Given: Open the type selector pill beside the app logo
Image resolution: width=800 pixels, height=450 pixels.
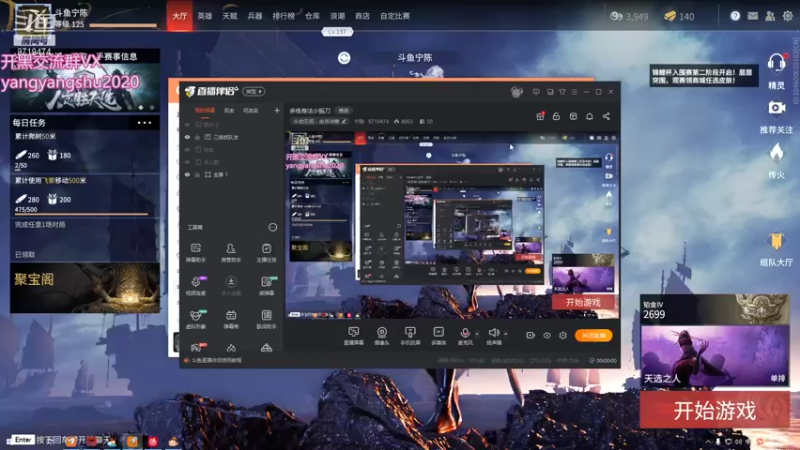Looking at the screenshot, I should pyautogui.click(x=254, y=91).
